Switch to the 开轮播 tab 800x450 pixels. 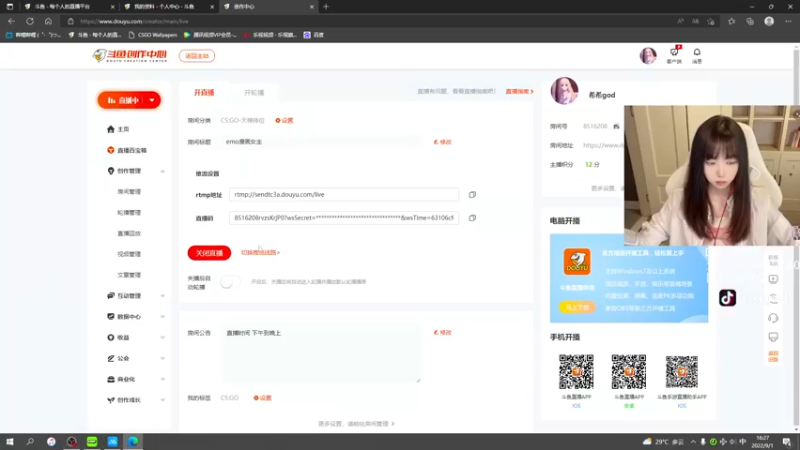click(254, 93)
